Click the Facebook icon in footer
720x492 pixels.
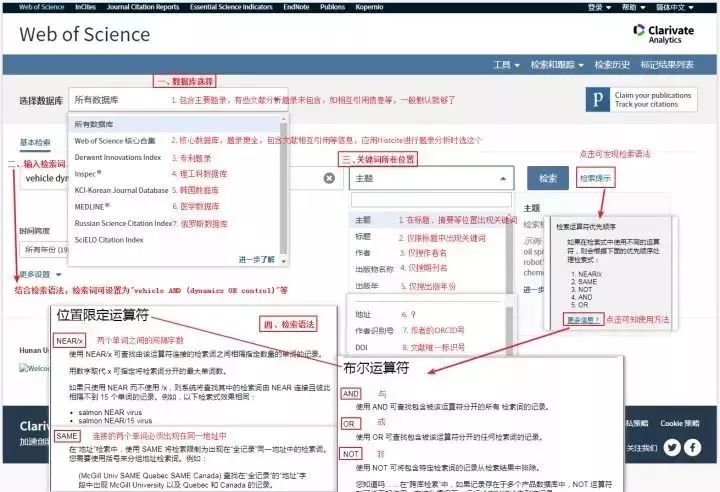pos(692,447)
